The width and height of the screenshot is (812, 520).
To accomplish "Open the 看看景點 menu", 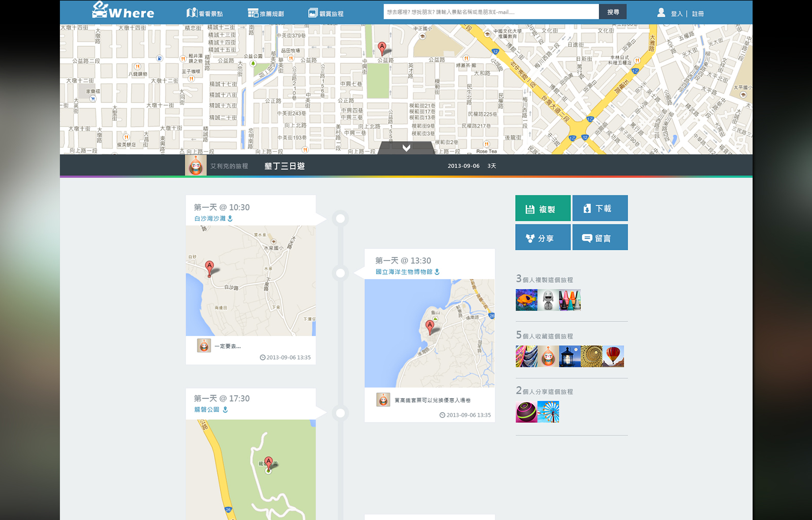I will pos(205,13).
